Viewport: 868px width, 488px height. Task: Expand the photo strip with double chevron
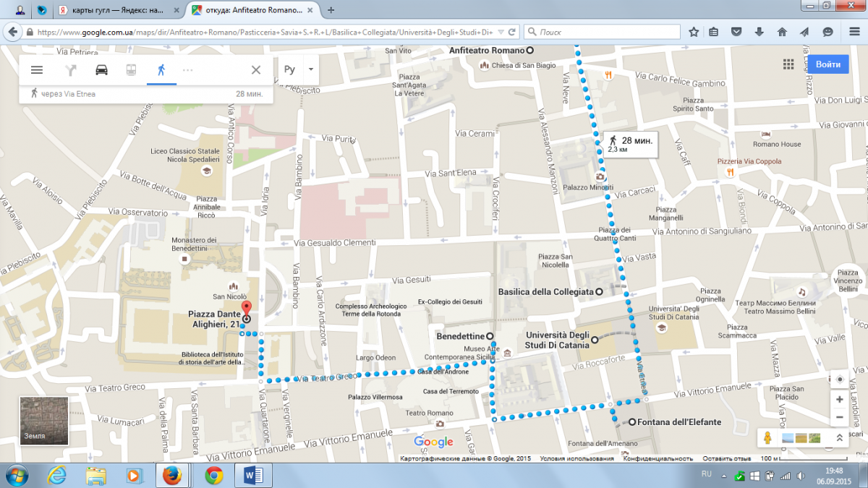(x=839, y=438)
